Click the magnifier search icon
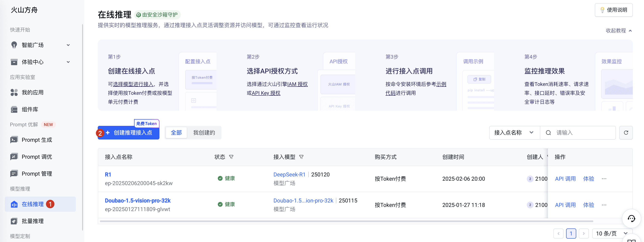This screenshot has width=644, height=242. coord(548,132)
